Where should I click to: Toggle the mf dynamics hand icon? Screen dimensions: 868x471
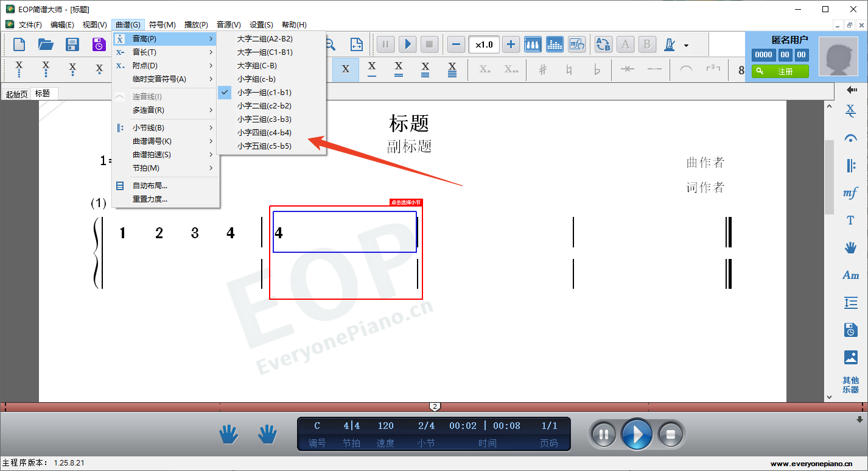576,44
